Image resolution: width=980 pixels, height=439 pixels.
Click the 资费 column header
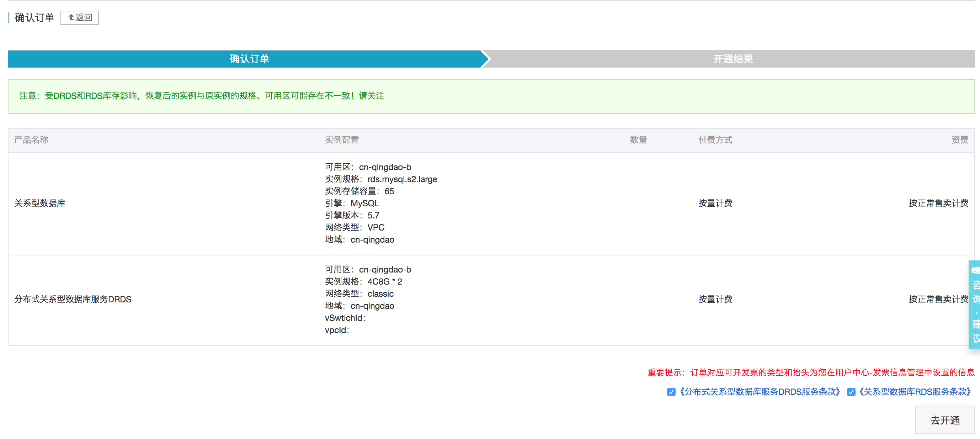coord(960,140)
